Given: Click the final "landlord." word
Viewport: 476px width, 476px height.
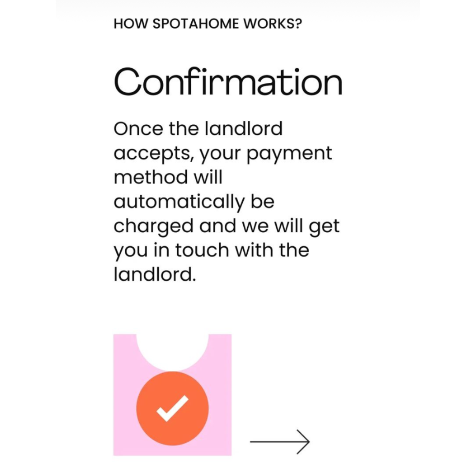Looking at the screenshot, I should click(x=155, y=275).
